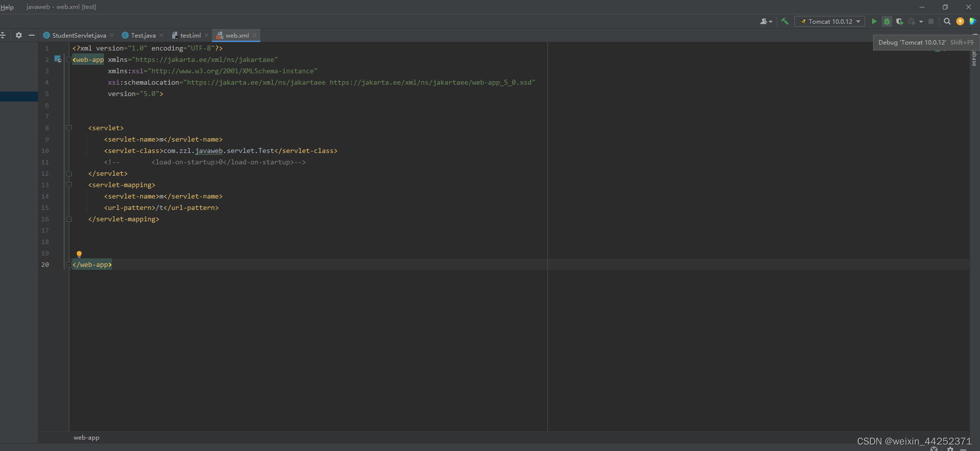The image size is (980, 451).
Task: Click the version="5.0" attribute
Action: (x=134, y=94)
